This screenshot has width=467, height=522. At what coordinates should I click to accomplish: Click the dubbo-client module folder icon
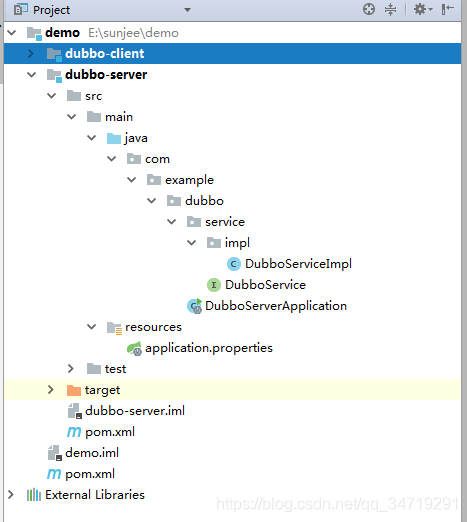coord(54,54)
